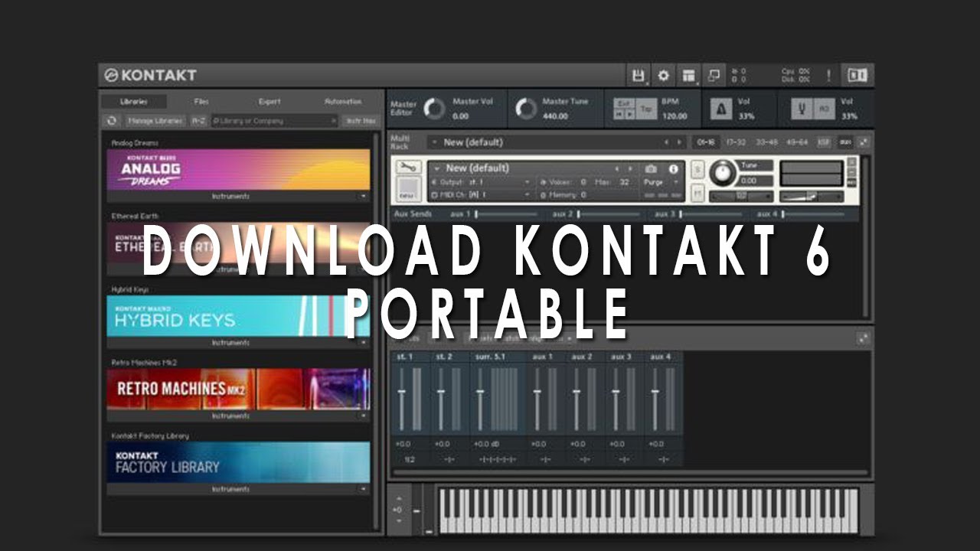Click the Kontakt logo
Screen dimensions: 980x551
(151, 75)
